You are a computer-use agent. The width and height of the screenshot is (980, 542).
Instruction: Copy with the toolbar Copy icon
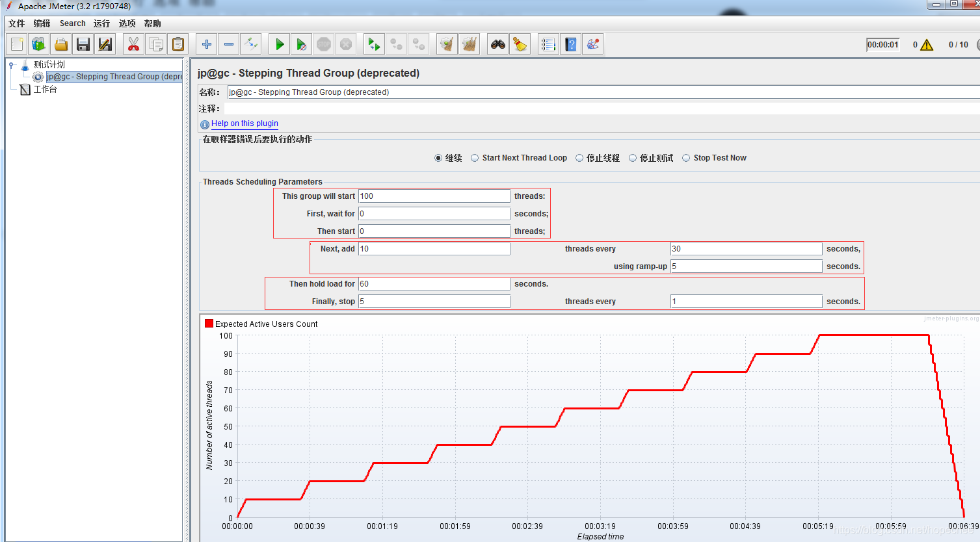click(155, 44)
